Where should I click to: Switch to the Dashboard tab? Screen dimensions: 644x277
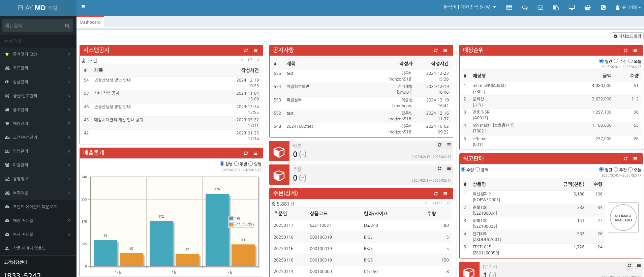pos(90,22)
